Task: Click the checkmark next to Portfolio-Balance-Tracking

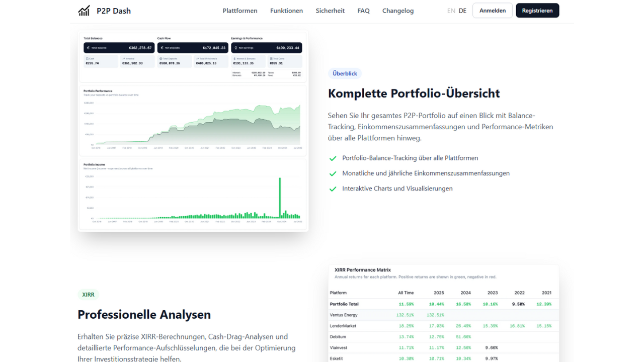Action: [333, 158]
